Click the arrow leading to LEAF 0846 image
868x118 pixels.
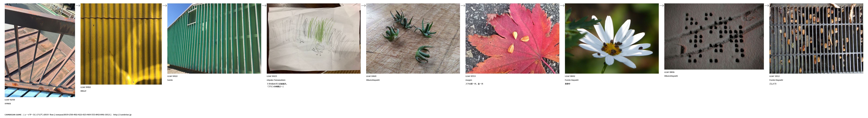(662, 5)
